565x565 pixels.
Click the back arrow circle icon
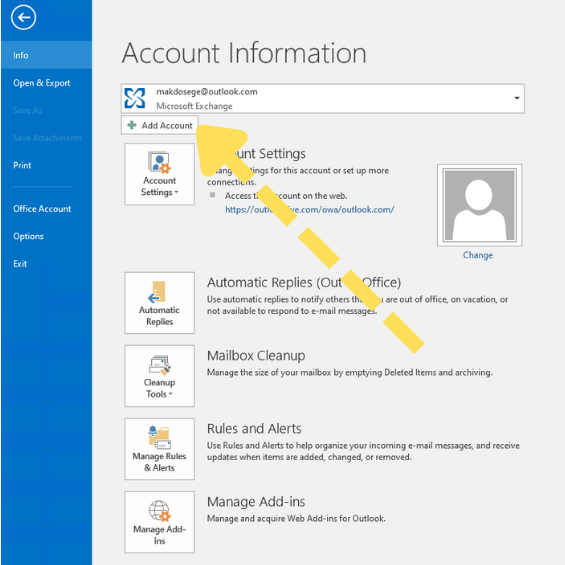23,17
